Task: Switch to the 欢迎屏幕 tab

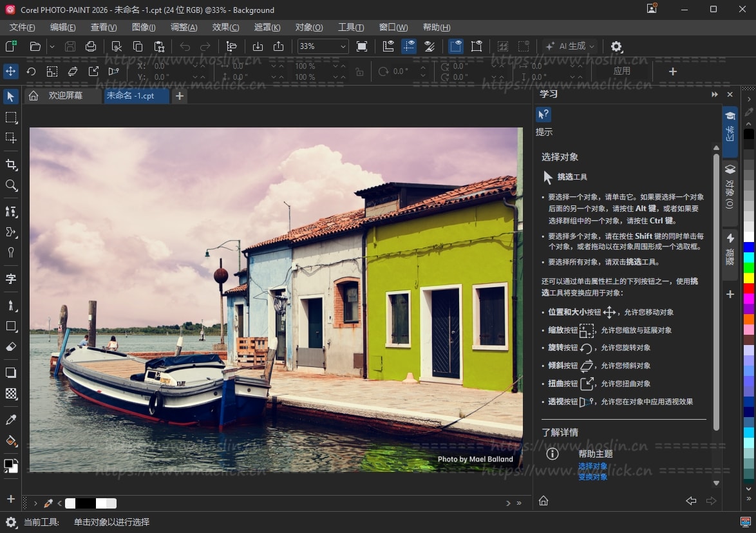Action: pos(65,96)
